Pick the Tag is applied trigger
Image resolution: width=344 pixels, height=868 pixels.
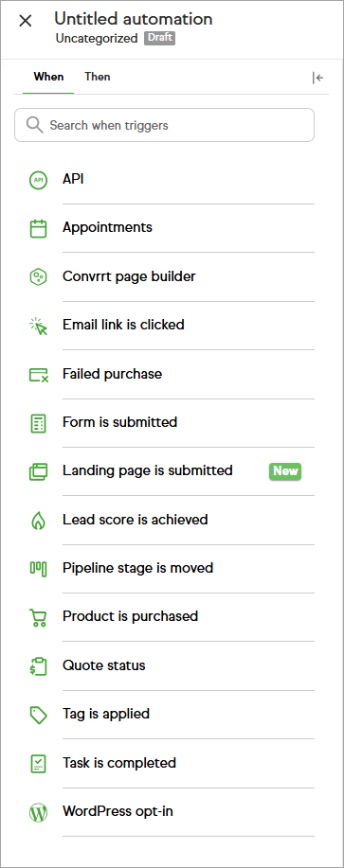point(172,715)
